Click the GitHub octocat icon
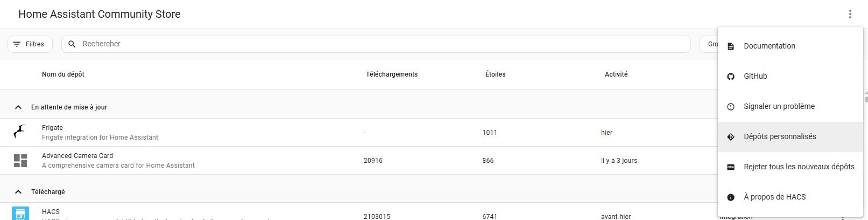Image resolution: width=868 pixels, height=220 pixels. [x=731, y=77]
